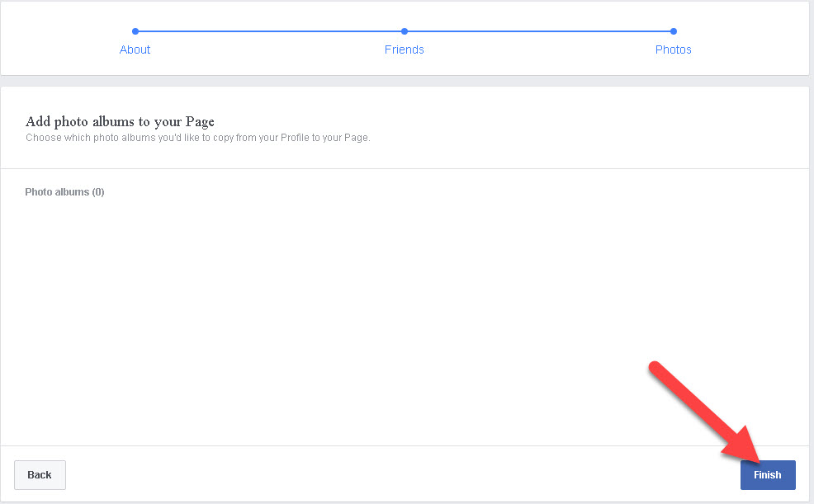The height and width of the screenshot is (504, 814).
Task: Click the Friends step indicator dot
Action: (404, 31)
